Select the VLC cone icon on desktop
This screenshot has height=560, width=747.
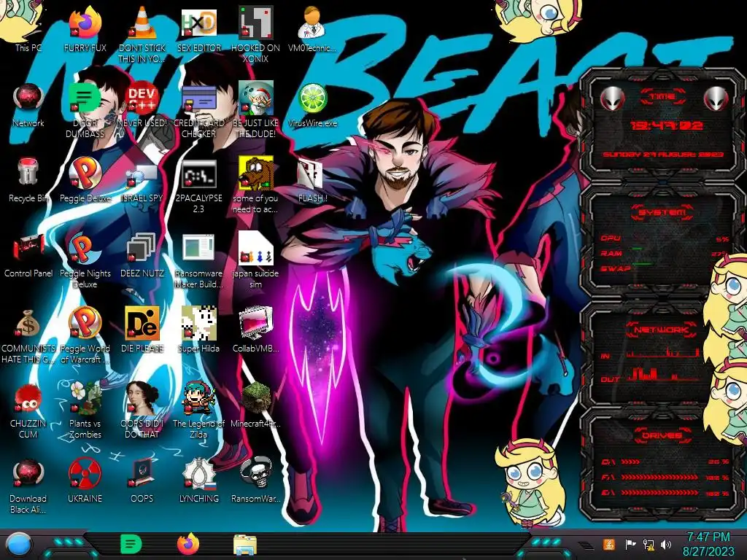pyautogui.click(x=142, y=34)
